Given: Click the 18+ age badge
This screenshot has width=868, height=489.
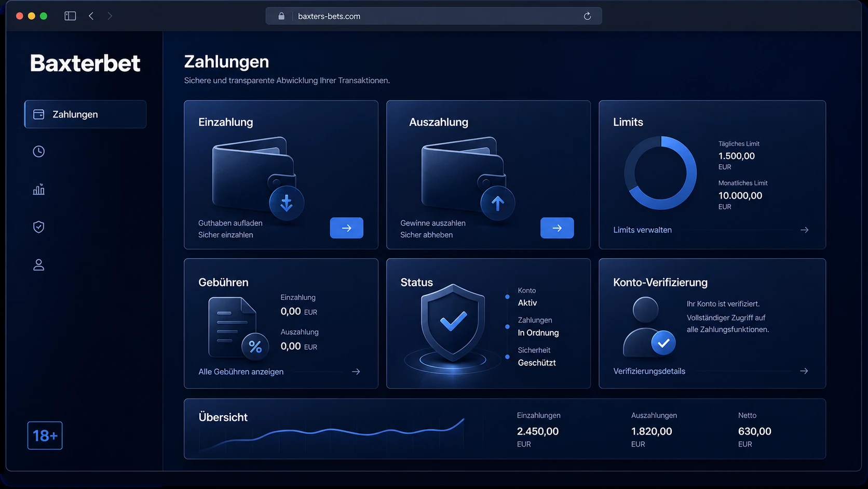Looking at the screenshot, I should 45,435.
